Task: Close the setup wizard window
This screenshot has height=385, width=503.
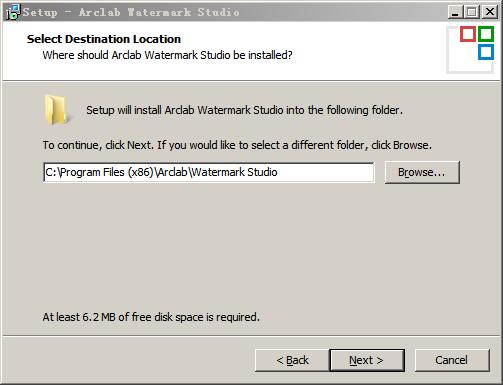Action: coord(490,12)
